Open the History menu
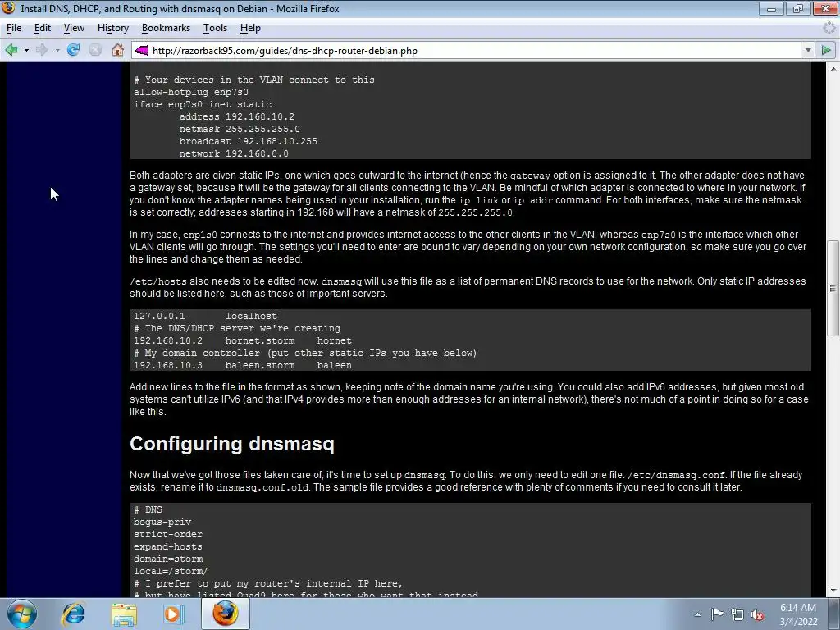840x630 pixels. (113, 28)
